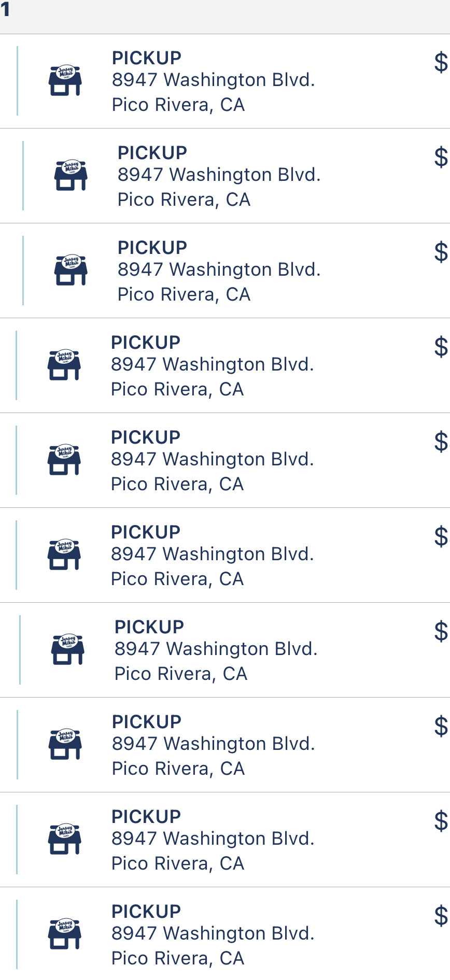This screenshot has height=980, width=450.
Task: Select the sixth pickup row's store icon
Action: click(64, 555)
